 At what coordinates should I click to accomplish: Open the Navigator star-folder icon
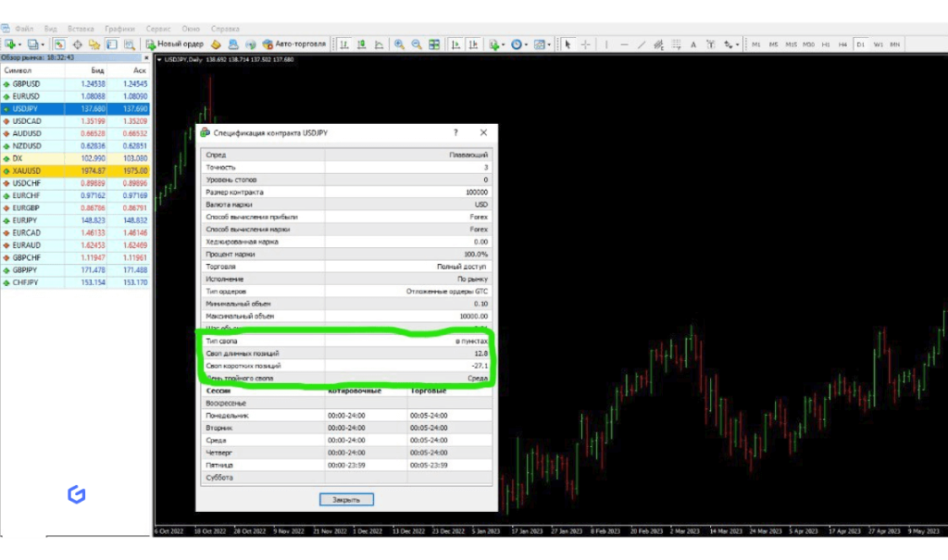pyautogui.click(x=94, y=44)
